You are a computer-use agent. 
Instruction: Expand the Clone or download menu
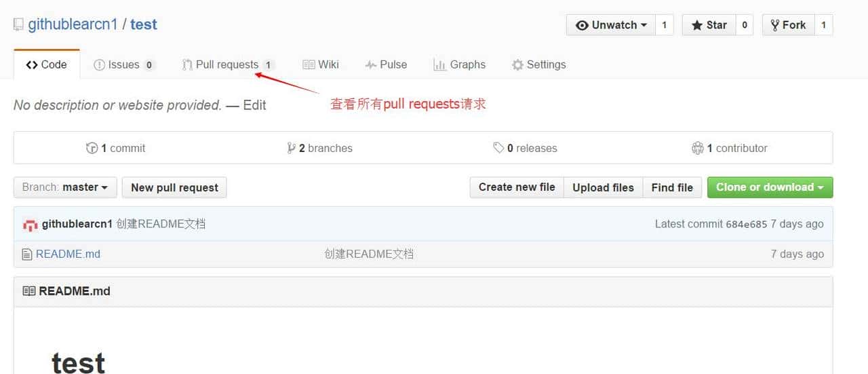coord(770,187)
